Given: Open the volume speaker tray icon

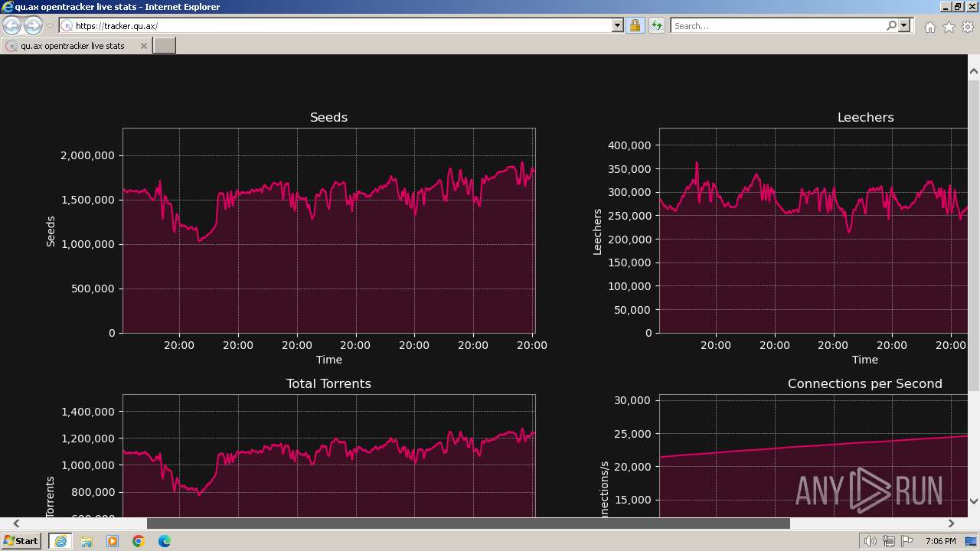Looking at the screenshot, I should pos(871,541).
